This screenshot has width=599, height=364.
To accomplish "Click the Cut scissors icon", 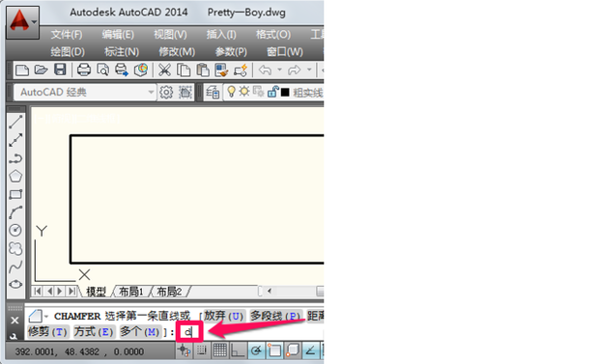I will [164, 70].
